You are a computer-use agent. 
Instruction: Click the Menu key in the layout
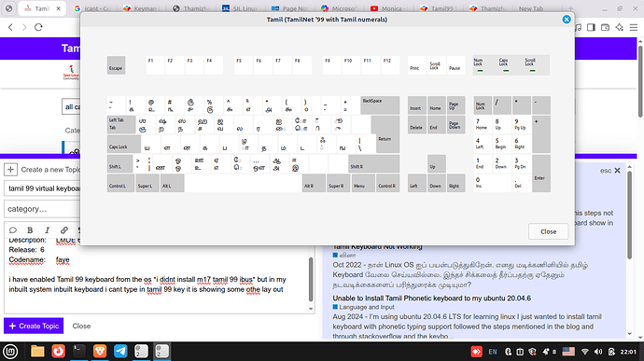tap(363, 183)
